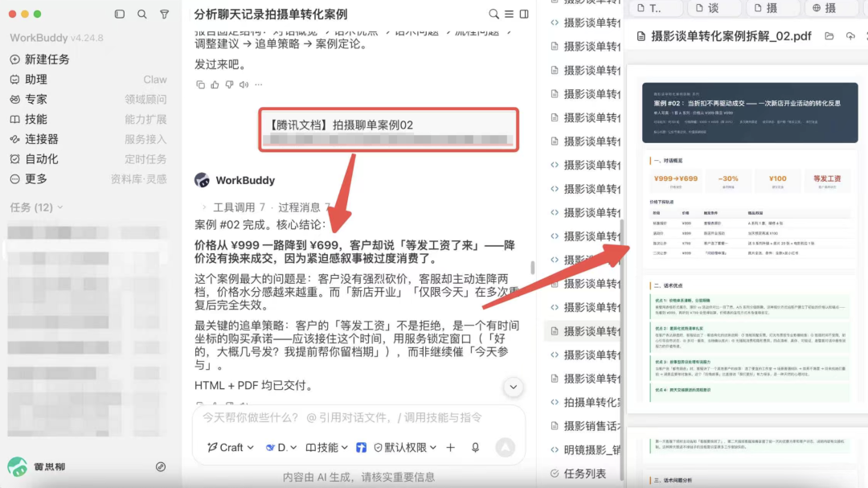
Task: Read the message aloud with speaker icon
Action: click(244, 84)
